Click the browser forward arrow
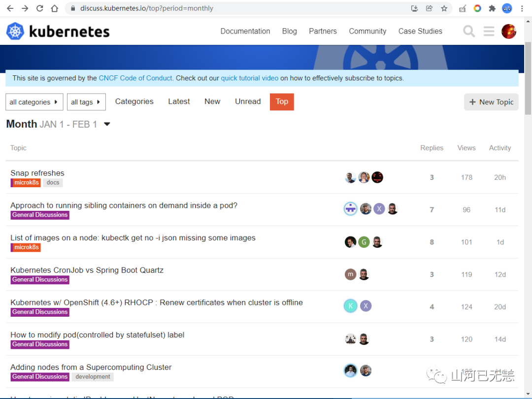This screenshot has width=532, height=399. tap(25, 8)
